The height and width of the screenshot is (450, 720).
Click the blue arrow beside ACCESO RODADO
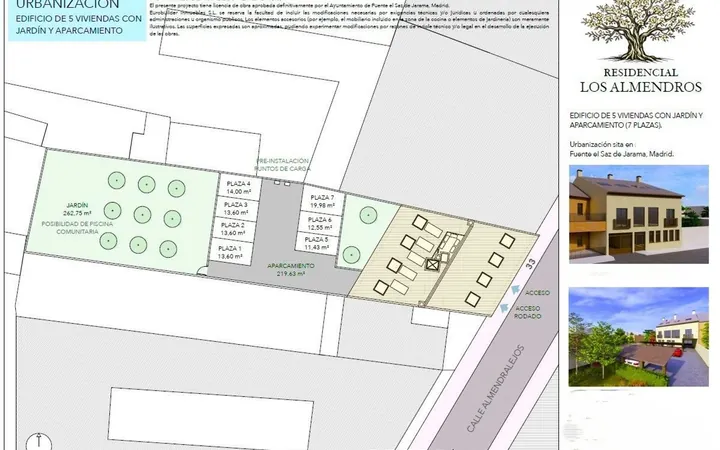[x=505, y=308]
